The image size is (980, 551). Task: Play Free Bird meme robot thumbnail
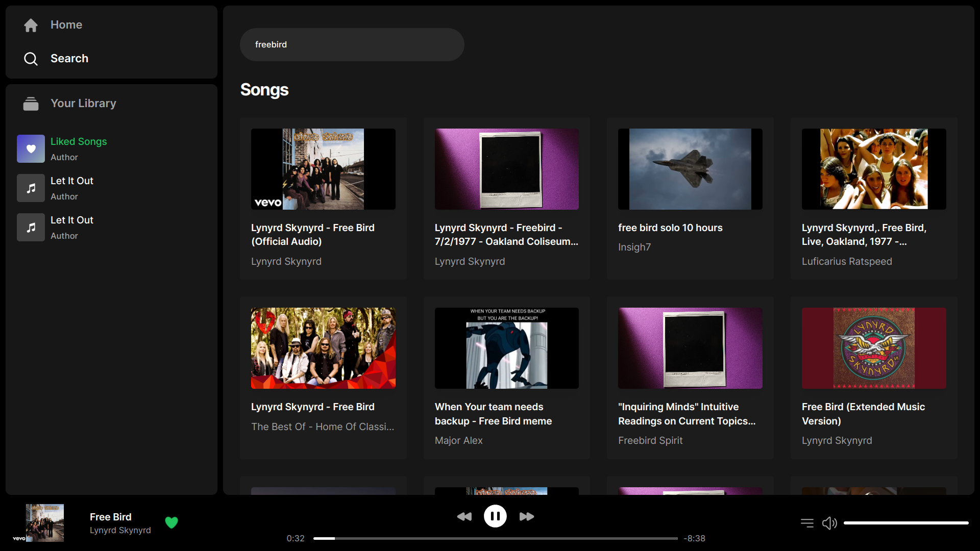coord(507,348)
